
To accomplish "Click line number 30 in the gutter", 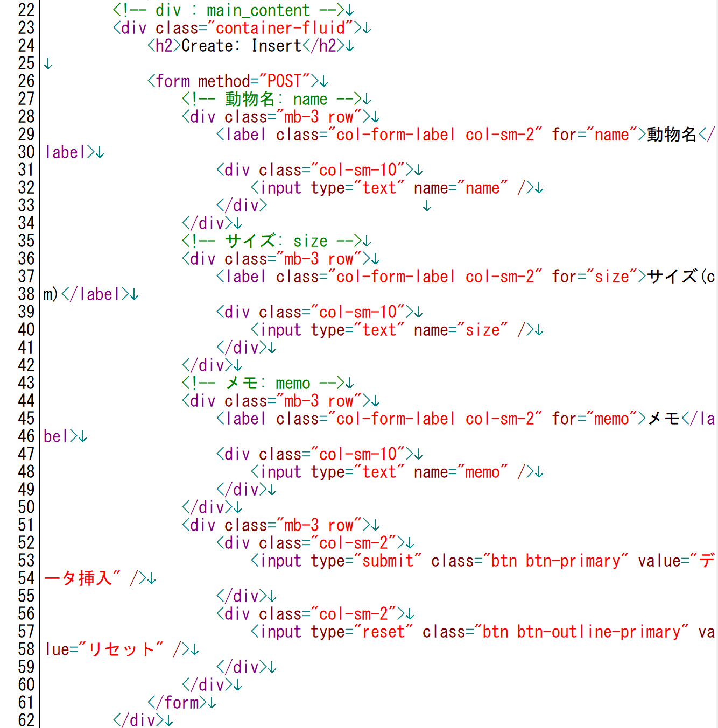I will coord(26,152).
